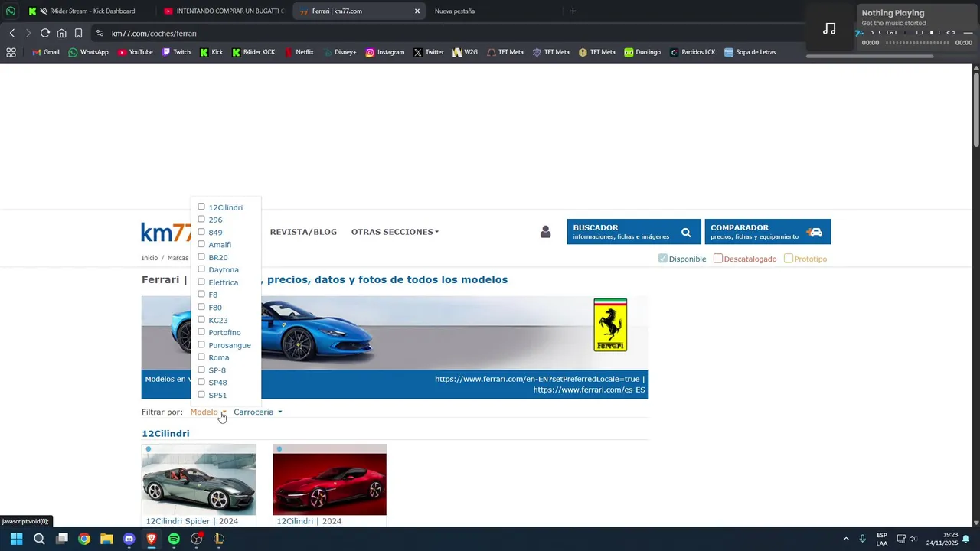The width and height of the screenshot is (980, 551).
Task: Check the F80 model filter
Action: [201, 307]
